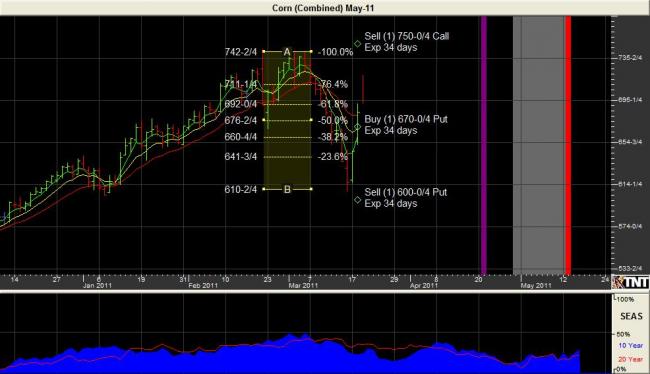This screenshot has width=650, height=374.
Task: Click the purple vertical date marker
Action: tap(483, 145)
